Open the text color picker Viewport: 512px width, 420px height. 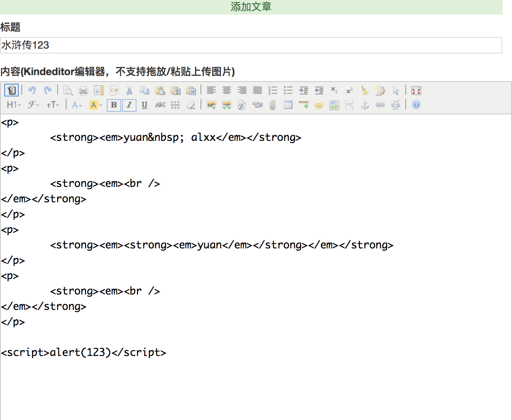tap(77, 105)
